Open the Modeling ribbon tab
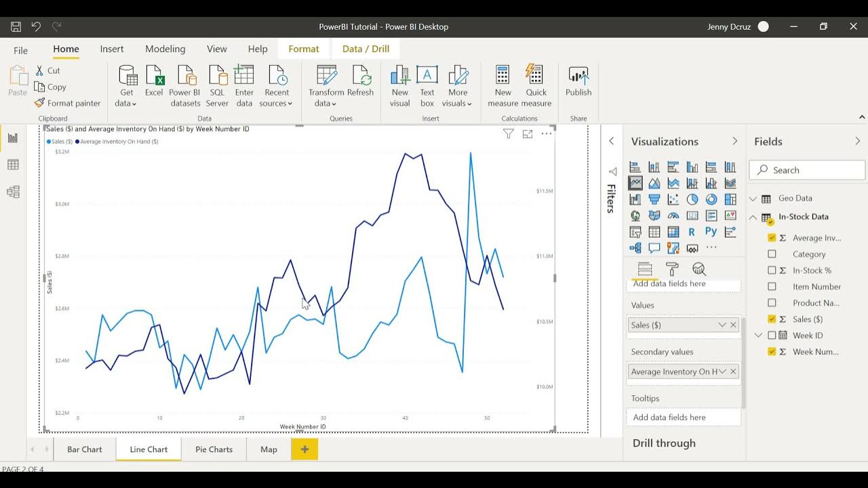The image size is (868, 488). (165, 49)
